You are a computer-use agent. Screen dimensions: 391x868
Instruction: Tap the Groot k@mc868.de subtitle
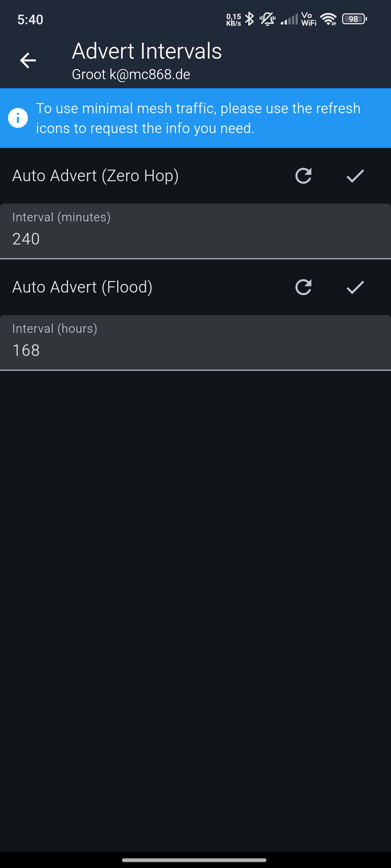tap(131, 75)
